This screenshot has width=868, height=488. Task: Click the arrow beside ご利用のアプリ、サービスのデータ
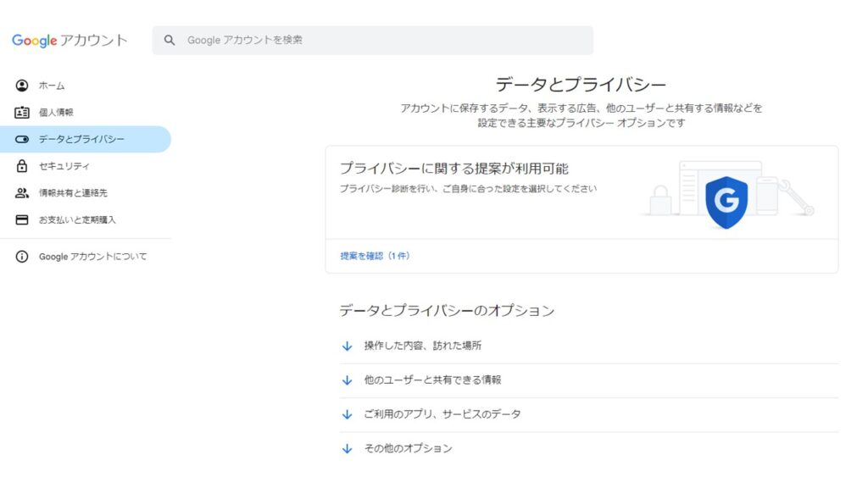[347, 414]
